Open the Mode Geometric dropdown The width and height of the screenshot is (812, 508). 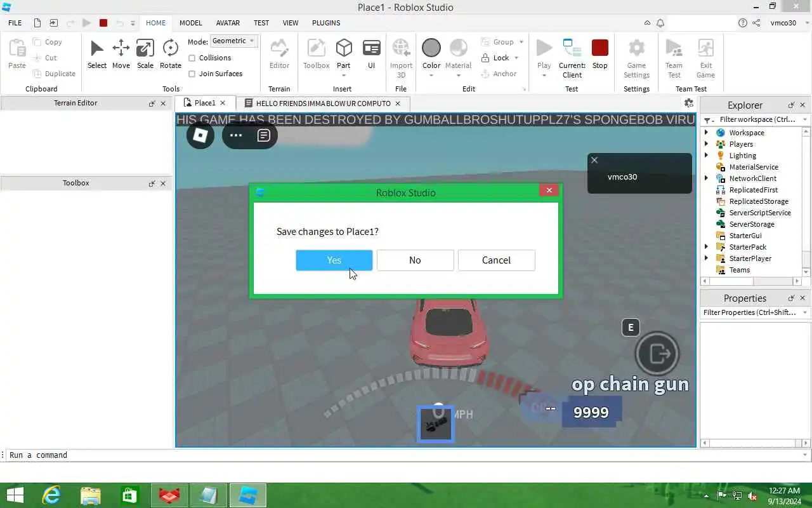(x=233, y=41)
